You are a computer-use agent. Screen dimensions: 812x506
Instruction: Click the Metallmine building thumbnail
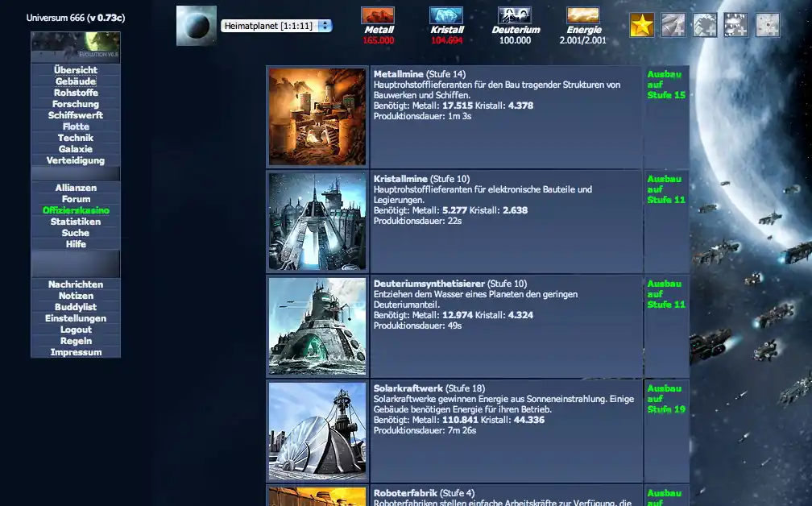pos(317,116)
